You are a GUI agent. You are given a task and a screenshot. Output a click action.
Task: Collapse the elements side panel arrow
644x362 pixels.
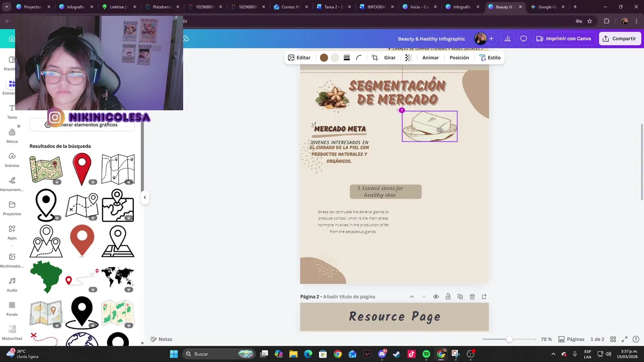(x=144, y=197)
